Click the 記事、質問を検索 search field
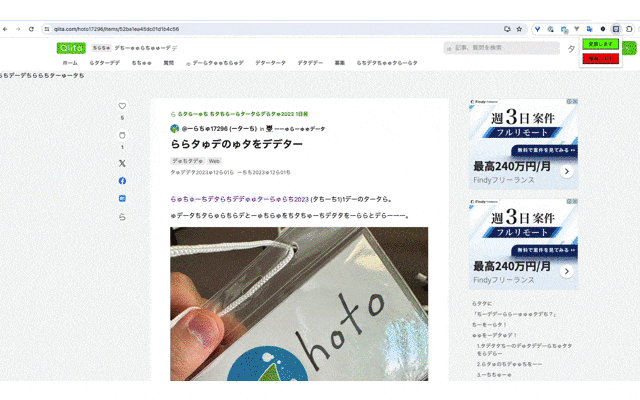 tap(502, 48)
